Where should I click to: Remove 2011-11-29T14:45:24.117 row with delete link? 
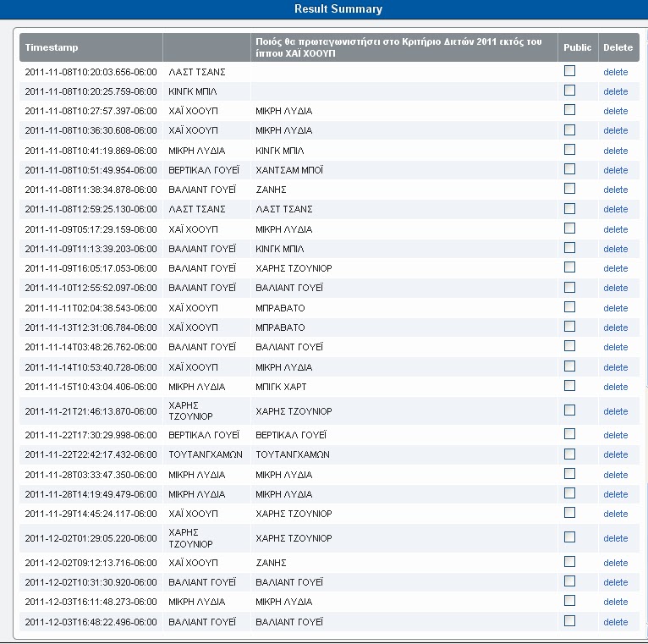coord(615,514)
